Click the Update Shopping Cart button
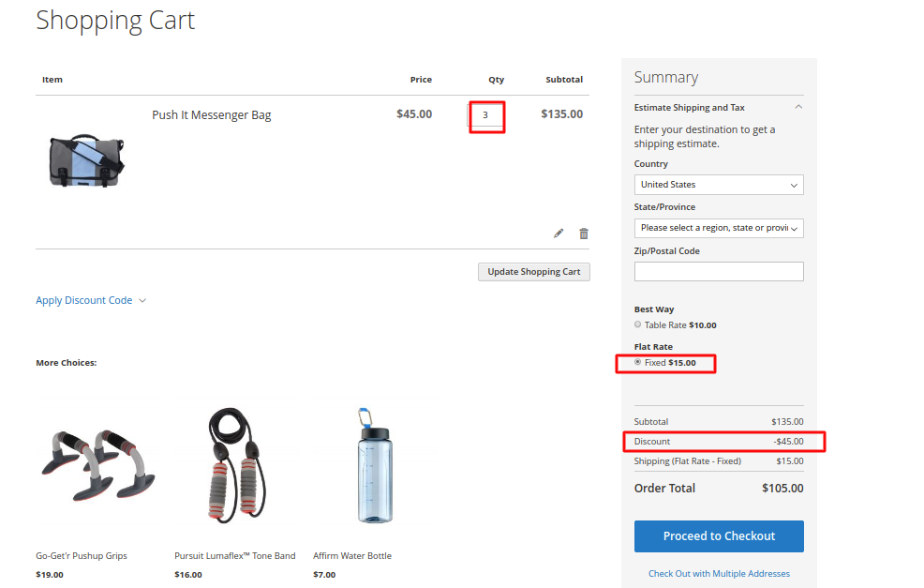 534,272
